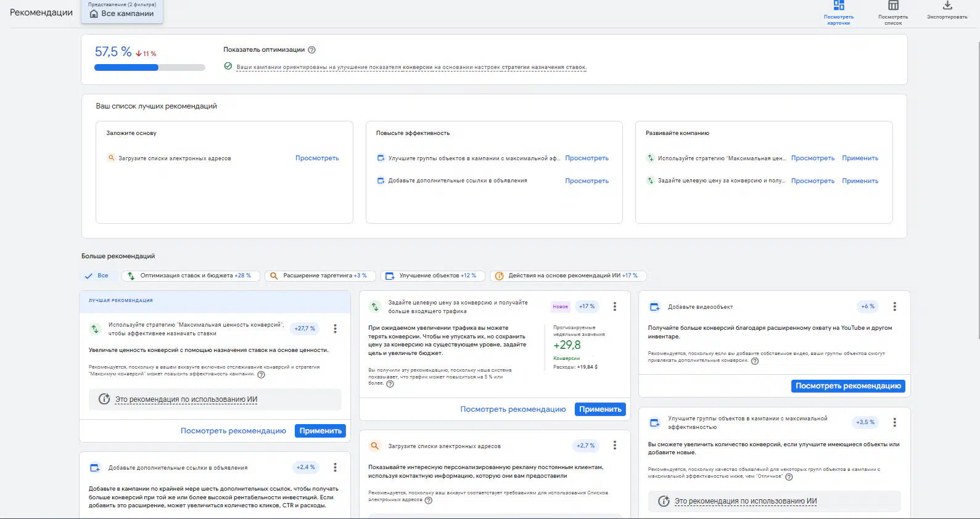Viewport: 980px width, 519px height.
Task: Open three-dot menu on additional links card
Action: click(335, 467)
